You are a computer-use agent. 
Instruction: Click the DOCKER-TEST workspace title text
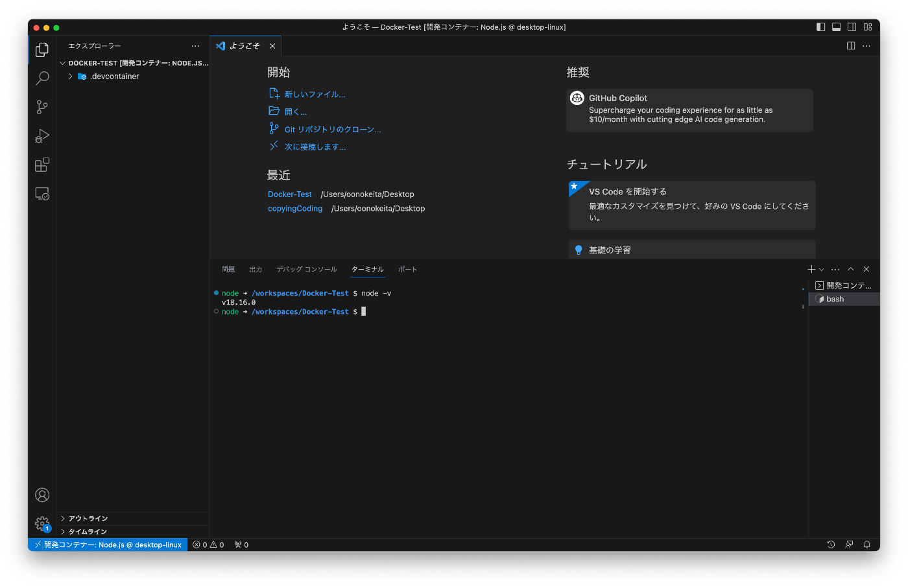138,64
